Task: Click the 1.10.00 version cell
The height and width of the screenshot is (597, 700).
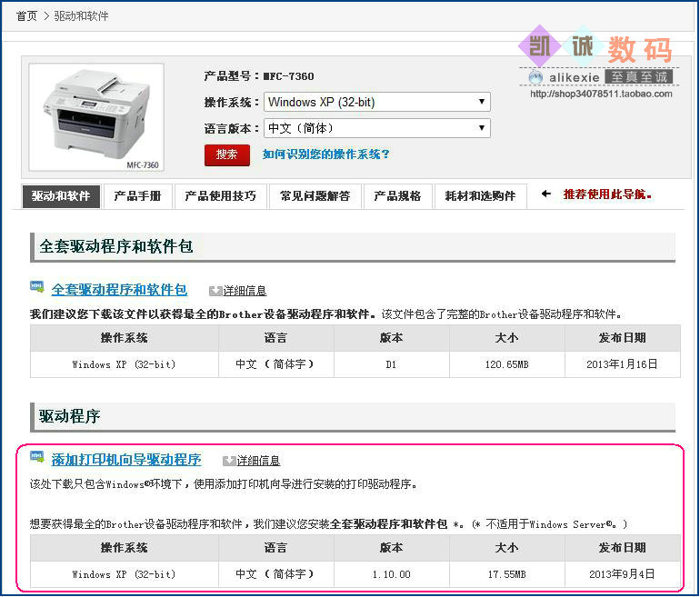Action: point(392,574)
